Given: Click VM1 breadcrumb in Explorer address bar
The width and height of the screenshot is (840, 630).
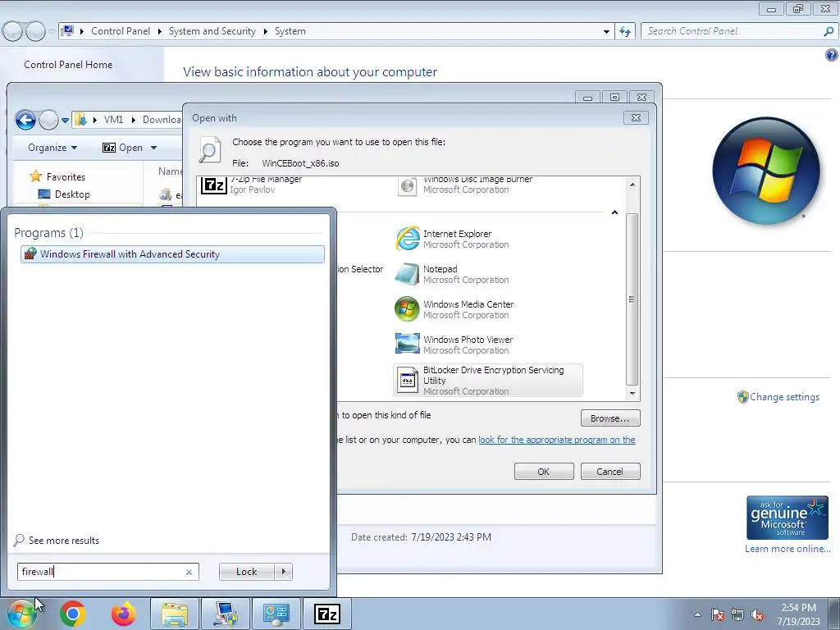Looking at the screenshot, I should (113, 120).
